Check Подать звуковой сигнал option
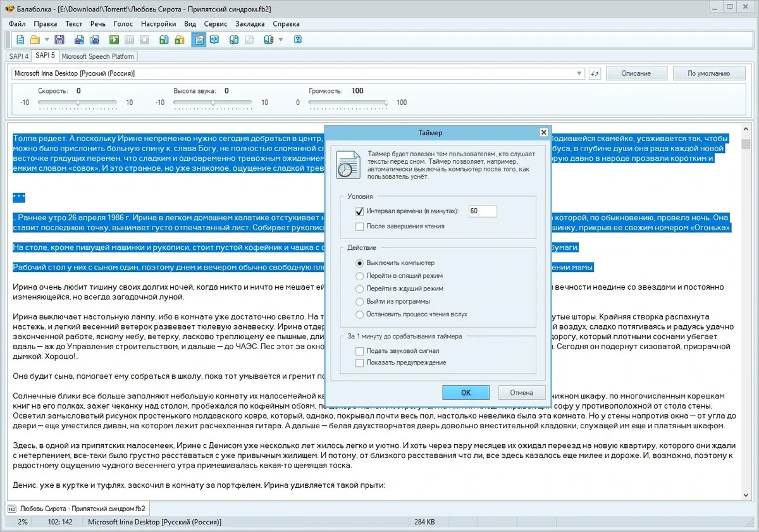The height and width of the screenshot is (532, 759). pos(360,351)
